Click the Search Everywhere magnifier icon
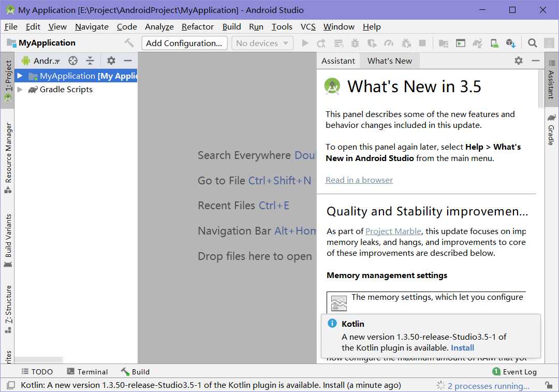559x392 pixels. click(x=532, y=43)
